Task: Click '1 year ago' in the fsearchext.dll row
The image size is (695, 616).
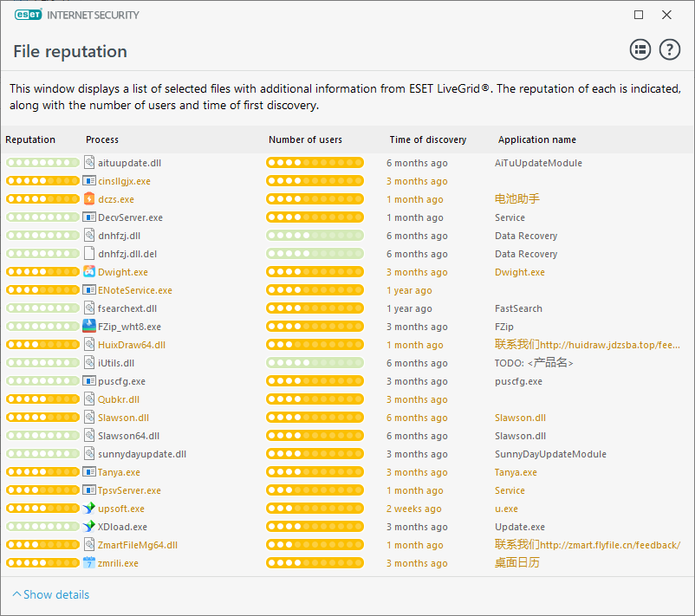Action: [409, 308]
